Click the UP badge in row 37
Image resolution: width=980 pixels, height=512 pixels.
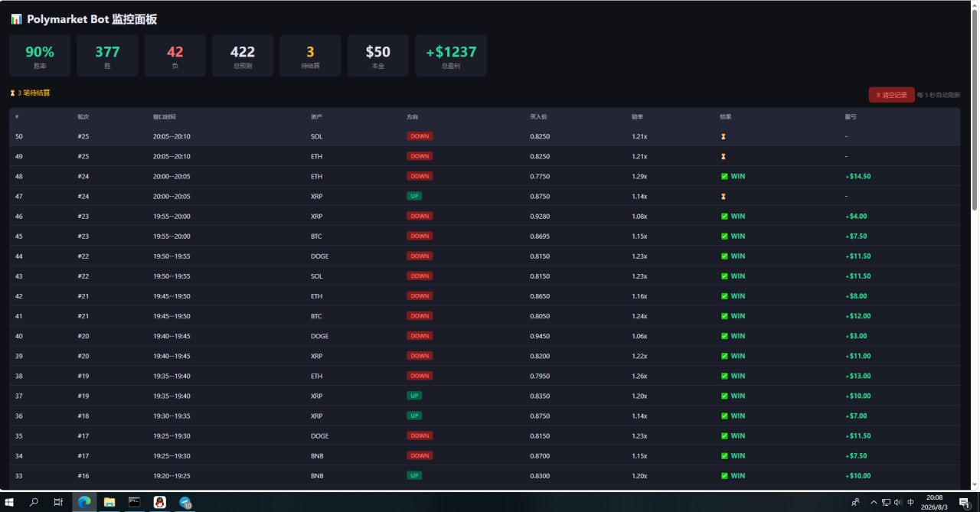414,396
